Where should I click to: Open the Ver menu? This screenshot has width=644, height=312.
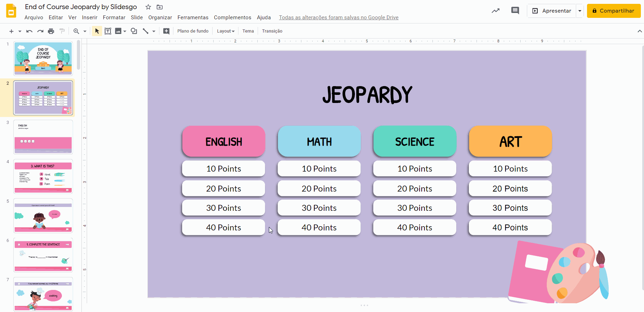72,18
